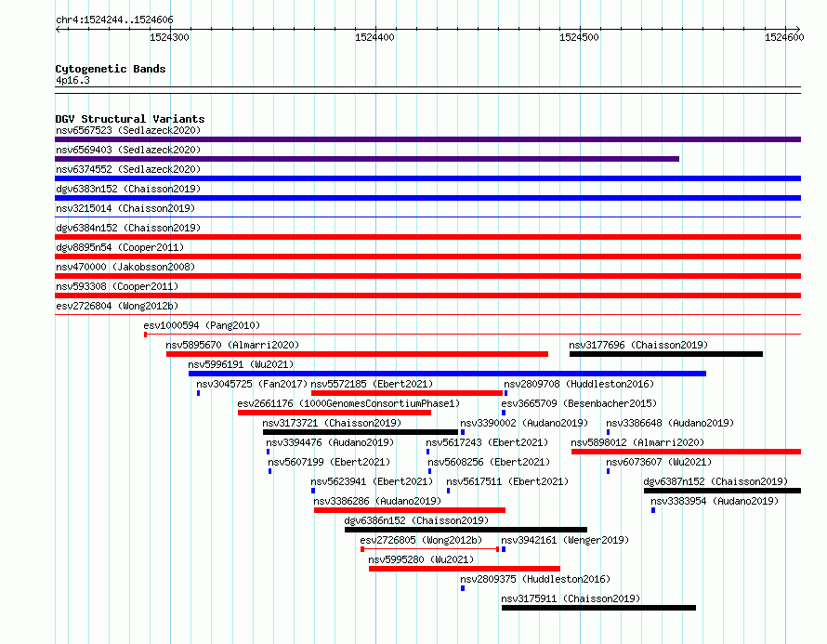Viewport: 827px width, 644px height.
Task: Click the chr4:1524244..1524606 region label
Action: click(114, 20)
